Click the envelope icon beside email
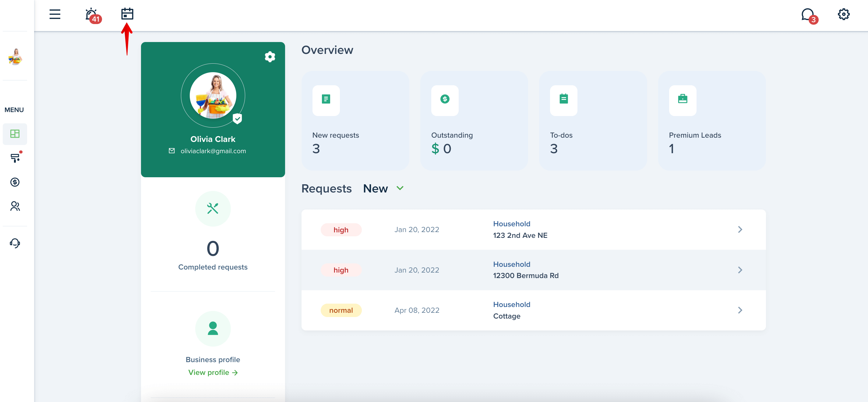This screenshot has width=868, height=402. point(171,151)
